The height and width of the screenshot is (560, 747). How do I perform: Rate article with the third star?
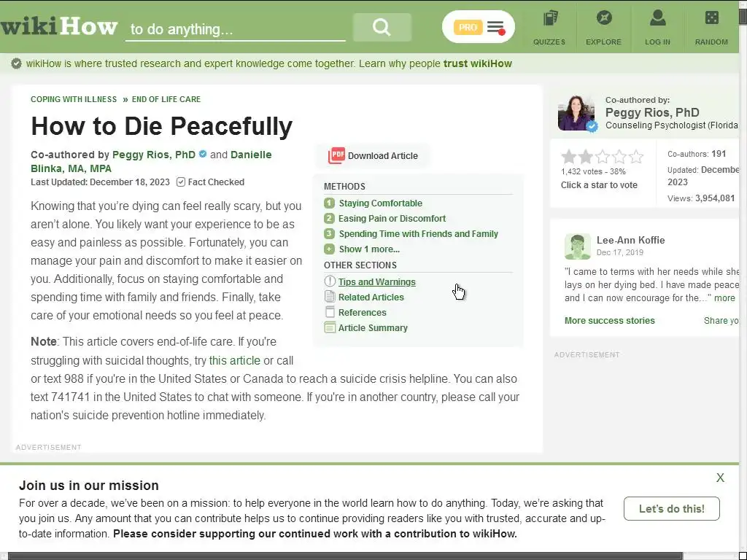(603, 157)
